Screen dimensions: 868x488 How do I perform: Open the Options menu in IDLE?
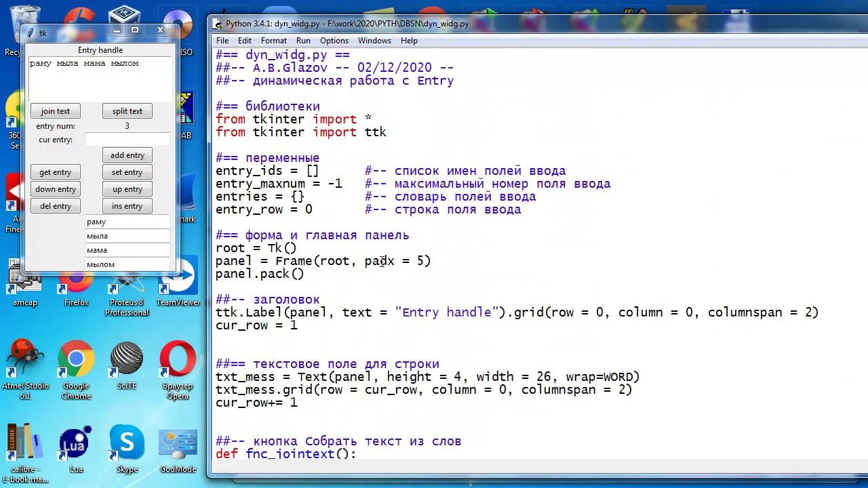coord(334,41)
